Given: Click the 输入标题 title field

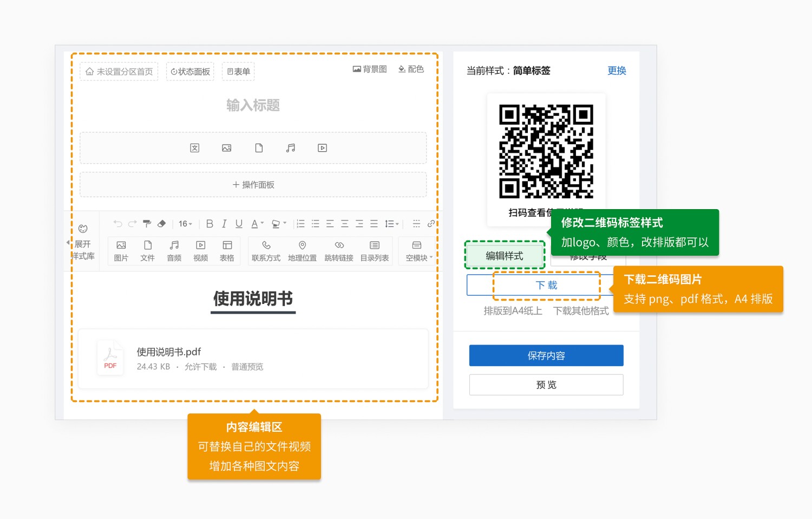Looking at the screenshot, I should click(x=253, y=105).
